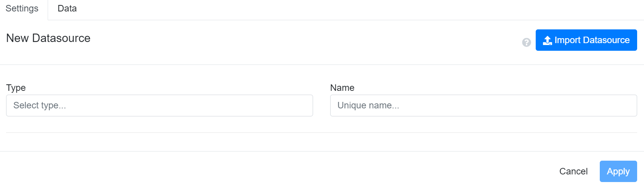Open the Type selection dropdown

pos(159,106)
